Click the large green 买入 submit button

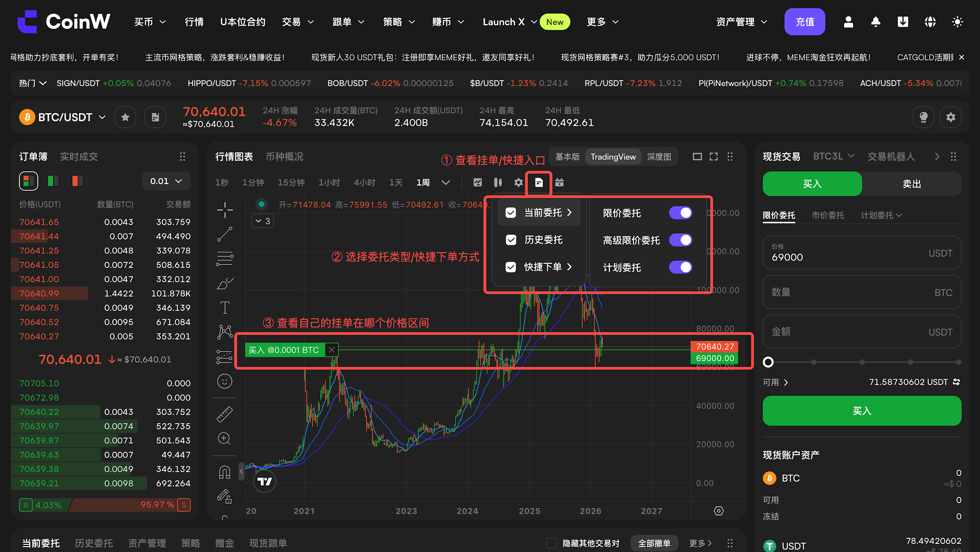point(862,410)
